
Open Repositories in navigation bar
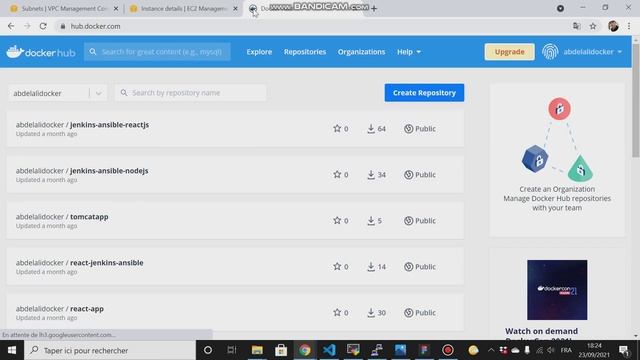[x=305, y=52]
